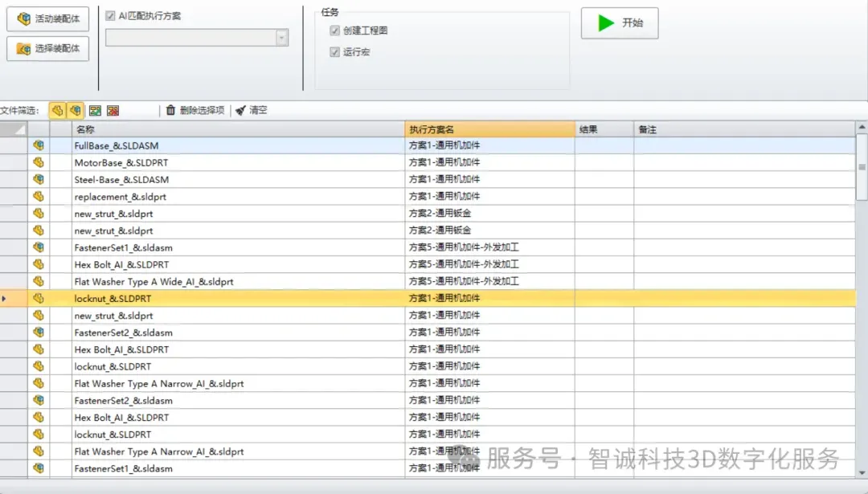Click the 活动装配体 button
Image resolution: width=868 pixels, height=494 pixels.
pyautogui.click(x=48, y=18)
